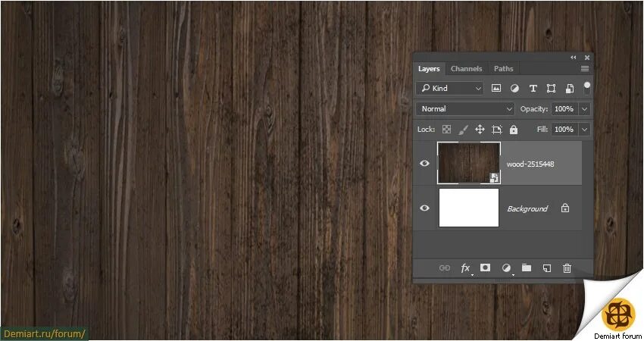Filter layers by pixel layers icon
This screenshot has height=341, width=644.
(496, 88)
